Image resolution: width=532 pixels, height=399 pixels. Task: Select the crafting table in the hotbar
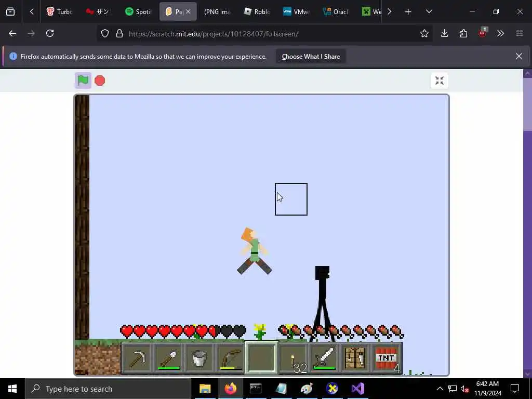355,358
